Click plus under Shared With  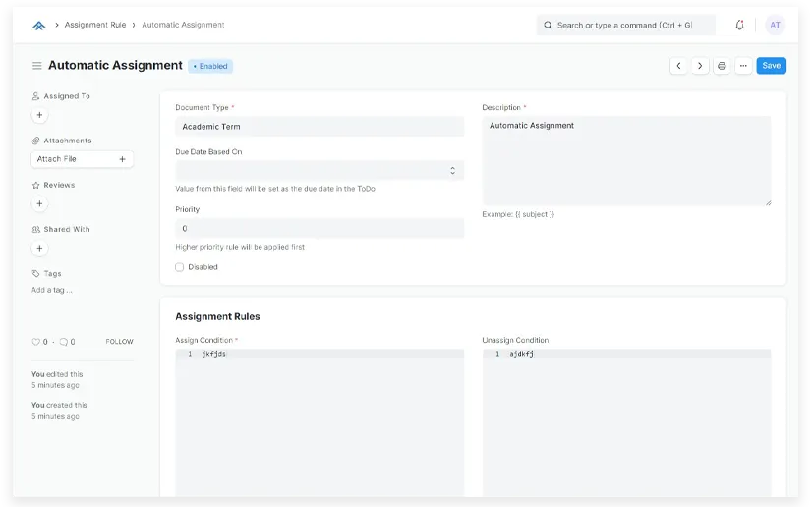39,249
